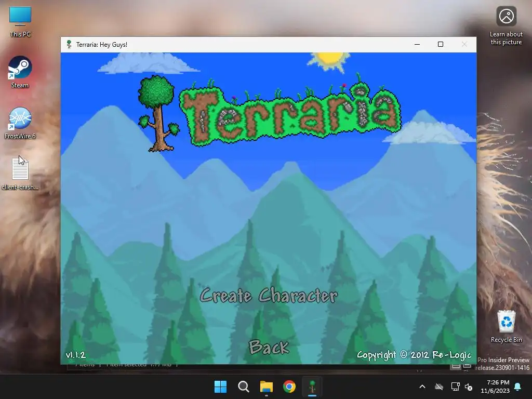This screenshot has height=399, width=532.
Task: Open the This PC desktop icon
Action: pyautogui.click(x=20, y=22)
